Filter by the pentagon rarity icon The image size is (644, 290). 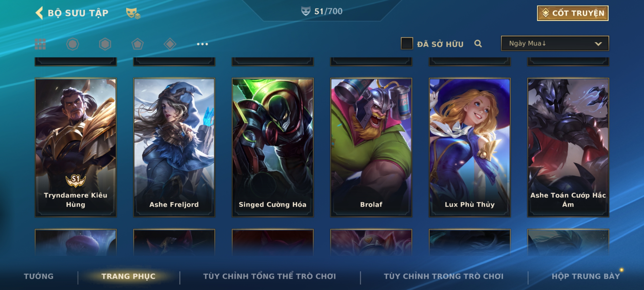pos(137,44)
